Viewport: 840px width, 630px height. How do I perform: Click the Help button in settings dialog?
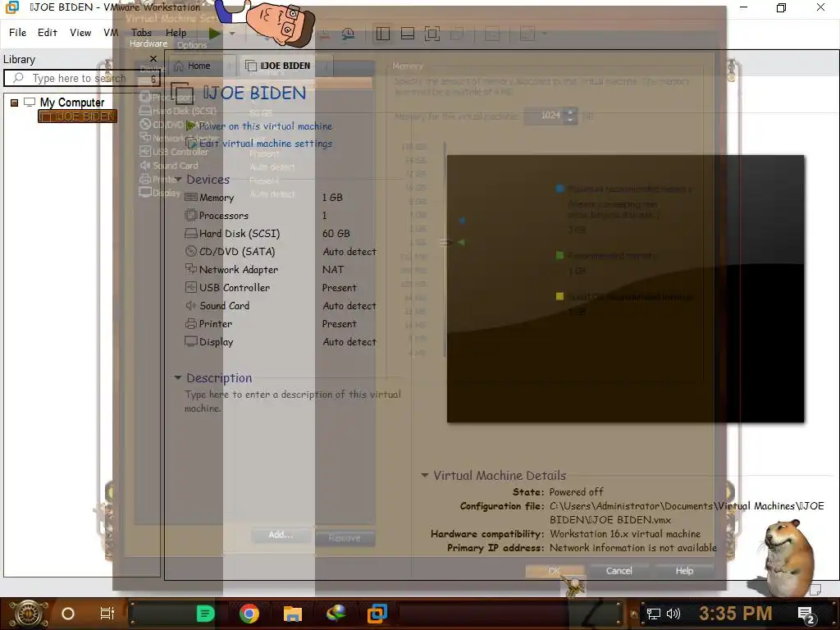pyautogui.click(x=684, y=571)
